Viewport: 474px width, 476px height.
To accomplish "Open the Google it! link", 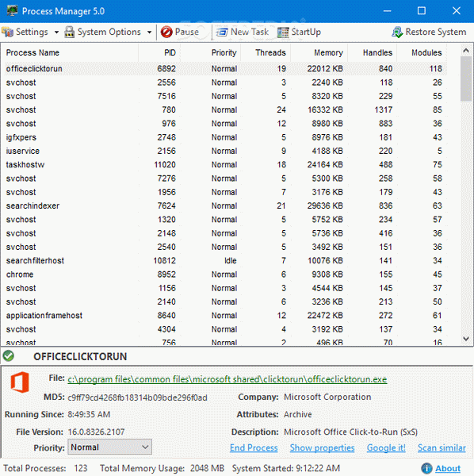I will pyautogui.click(x=386, y=447).
